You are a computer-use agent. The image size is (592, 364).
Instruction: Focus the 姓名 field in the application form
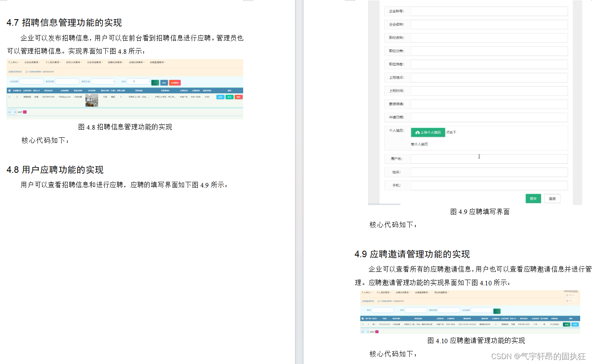[x=489, y=172]
